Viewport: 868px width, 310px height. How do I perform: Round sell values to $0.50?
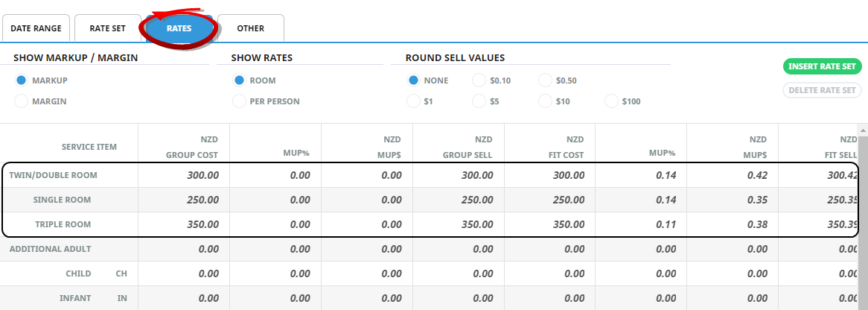[546, 80]
